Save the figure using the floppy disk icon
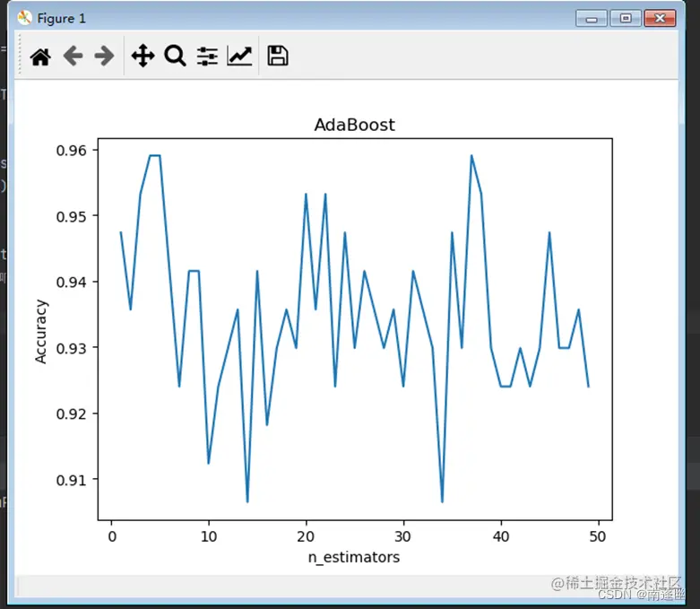The image size is (700, 609). coord(278,56)
